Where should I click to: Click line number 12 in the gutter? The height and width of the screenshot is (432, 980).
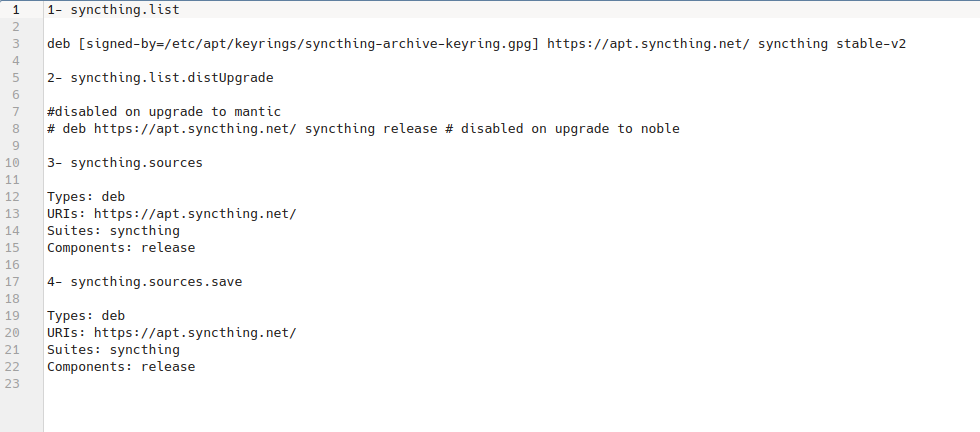click(x=12, y=197)
